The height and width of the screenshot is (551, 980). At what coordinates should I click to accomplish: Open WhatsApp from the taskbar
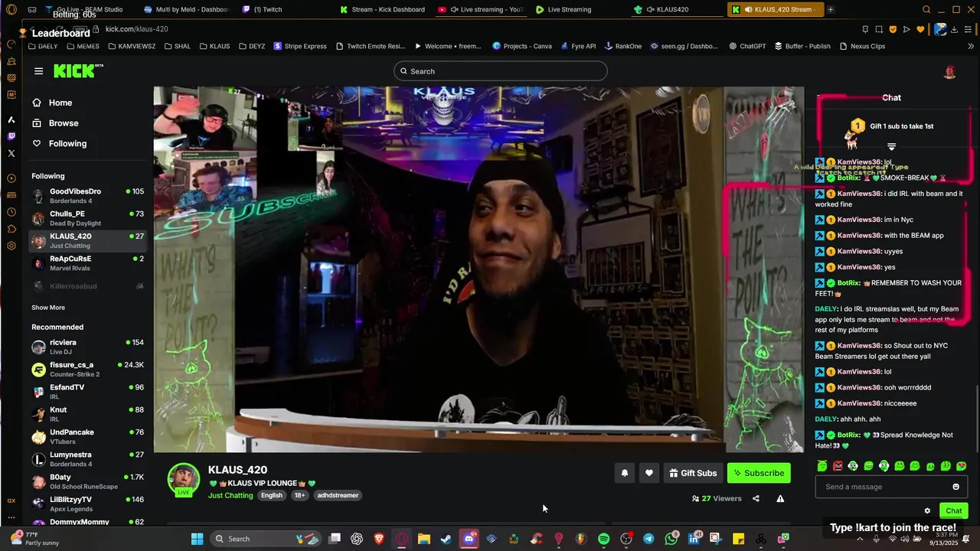point(671,539)
